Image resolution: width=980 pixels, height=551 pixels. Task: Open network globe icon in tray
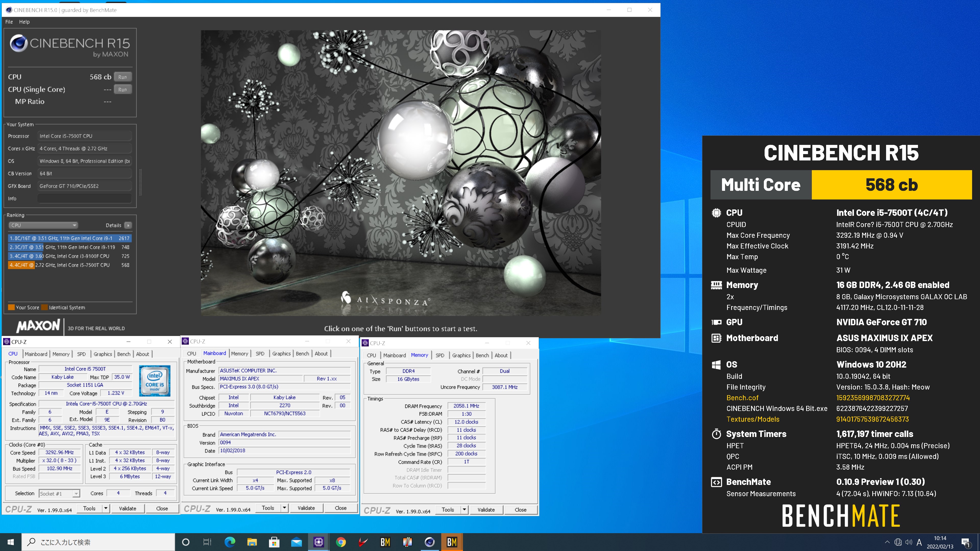pos(898,542)
